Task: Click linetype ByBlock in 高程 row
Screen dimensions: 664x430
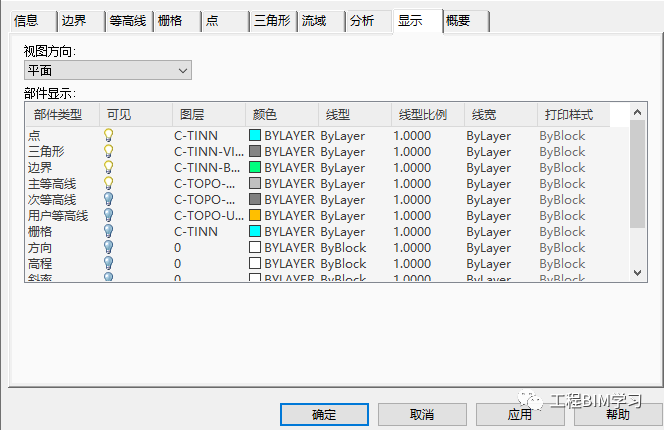Action: pos(343,264)
